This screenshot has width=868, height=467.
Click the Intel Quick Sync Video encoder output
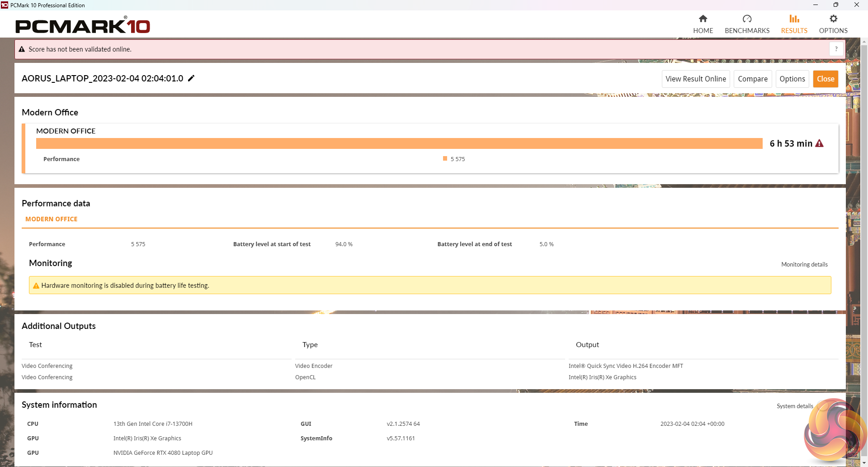[626, 366]
